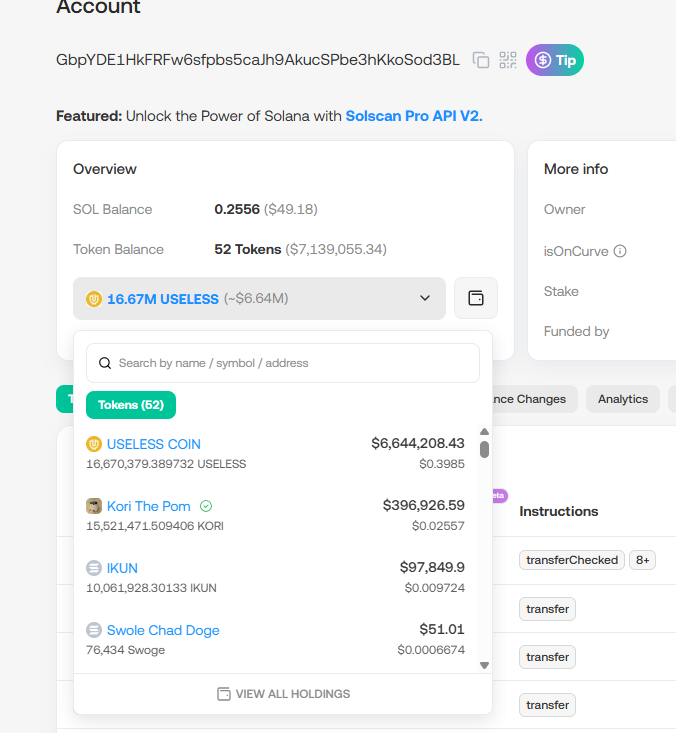Image resolution: width=676 pixels, height=733 pixels.
Task: Click the Stake label in More info
Action: click(x=561, y=292)
